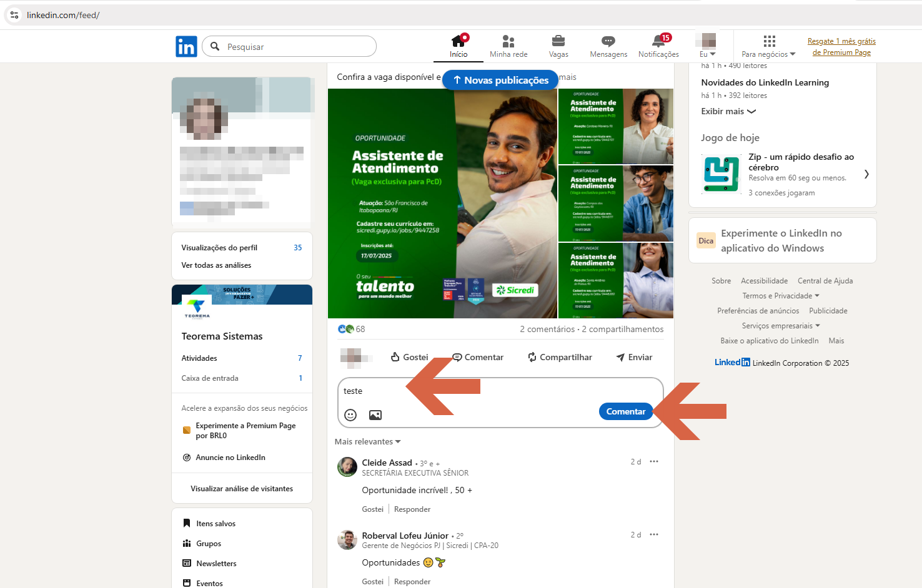Viewport: 922px width, 588px height.
Task: Click the chevron beside Zip game
Action: tap(866, 174)
